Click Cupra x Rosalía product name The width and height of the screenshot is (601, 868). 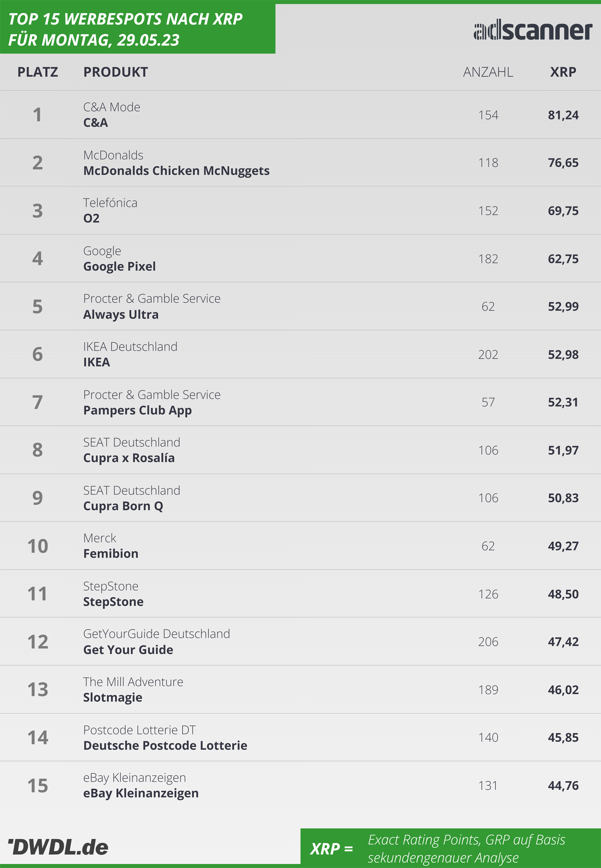point(129,458)
